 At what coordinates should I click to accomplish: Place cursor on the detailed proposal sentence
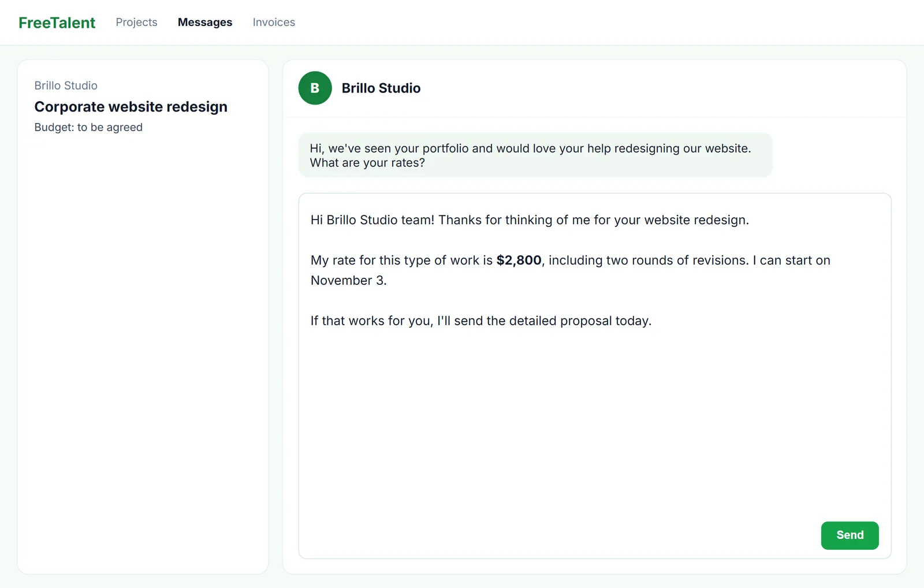pos(481,321)
